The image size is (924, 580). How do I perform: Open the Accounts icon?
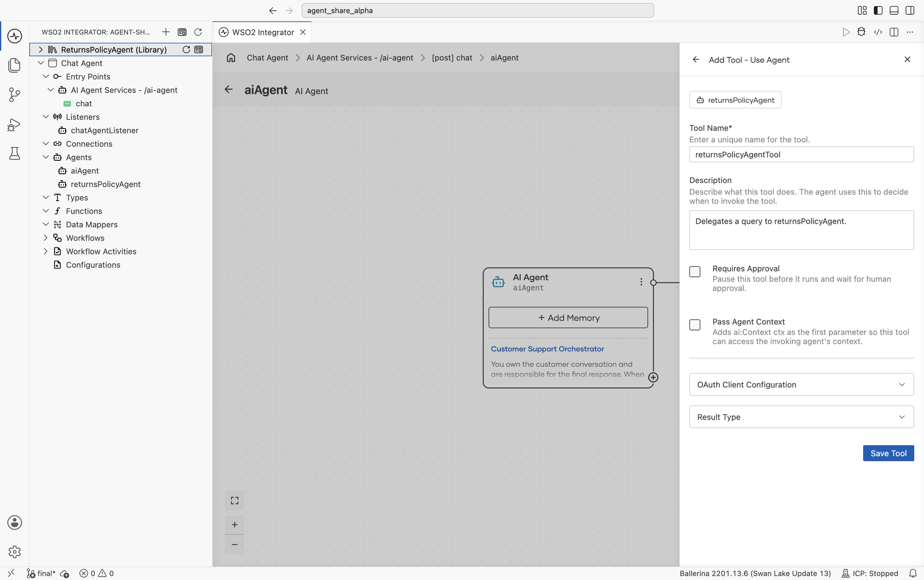click(x=14, y=522)
